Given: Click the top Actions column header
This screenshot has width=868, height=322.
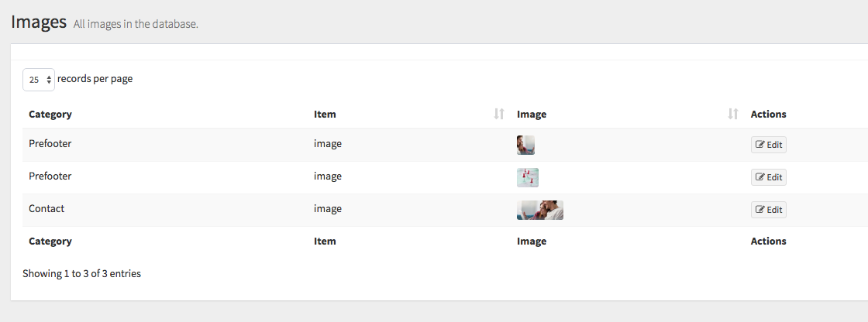Looking at the screenshot, I should (x=768, y=114).
